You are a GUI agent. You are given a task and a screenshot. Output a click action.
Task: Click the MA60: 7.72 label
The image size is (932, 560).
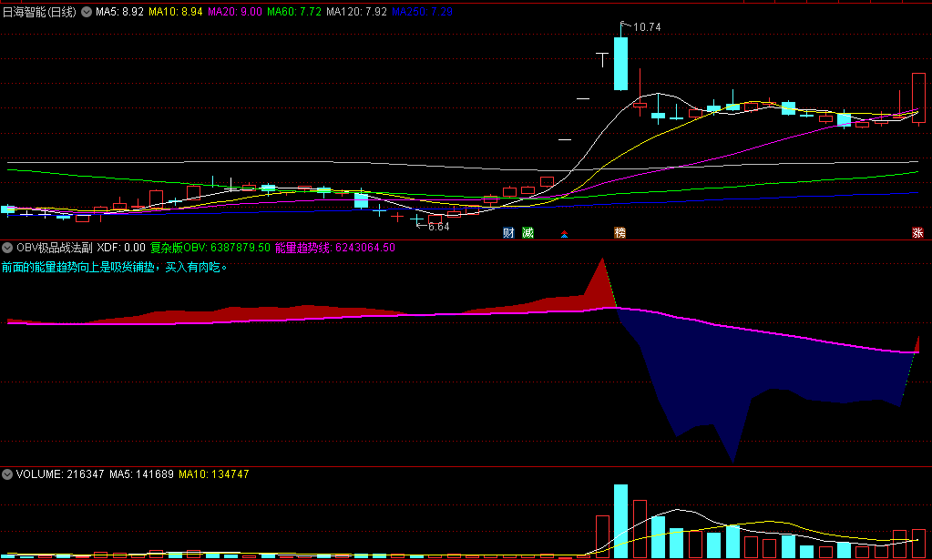(294, 12)
